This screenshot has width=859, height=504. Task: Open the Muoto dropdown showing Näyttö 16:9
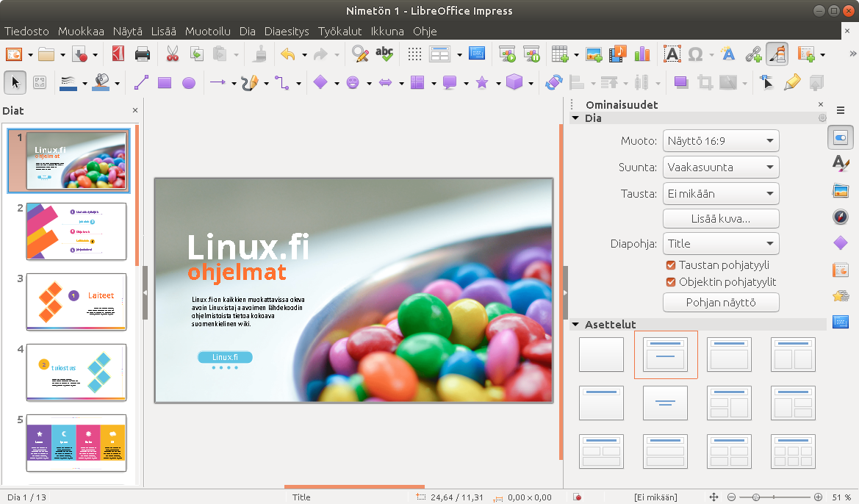point(720,140)
